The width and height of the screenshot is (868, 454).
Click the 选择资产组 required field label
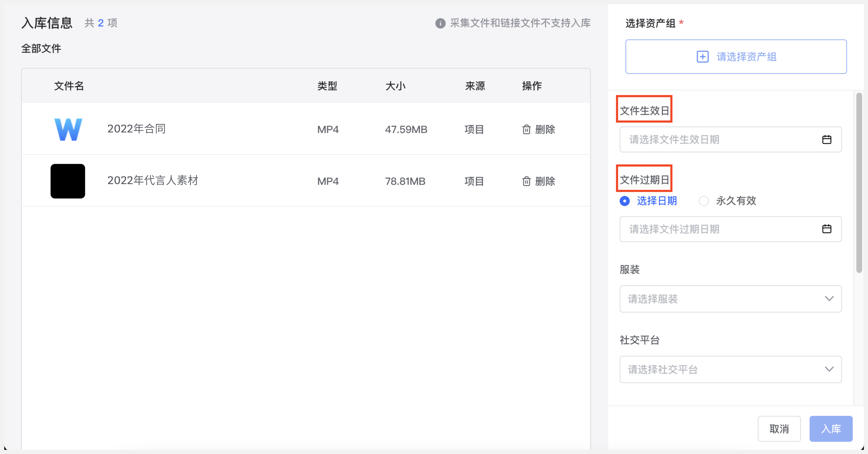click(x=654, y=23)
